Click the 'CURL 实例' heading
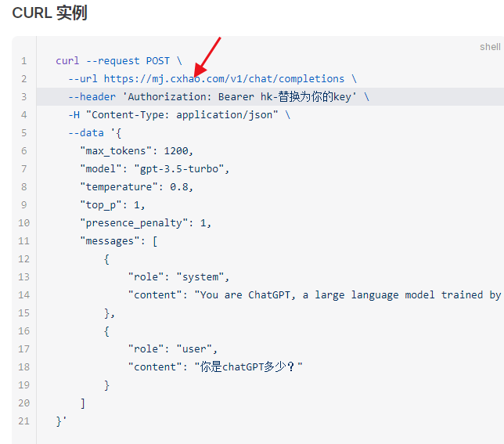This screenshot has width=504, height=444. pos(49,13)
